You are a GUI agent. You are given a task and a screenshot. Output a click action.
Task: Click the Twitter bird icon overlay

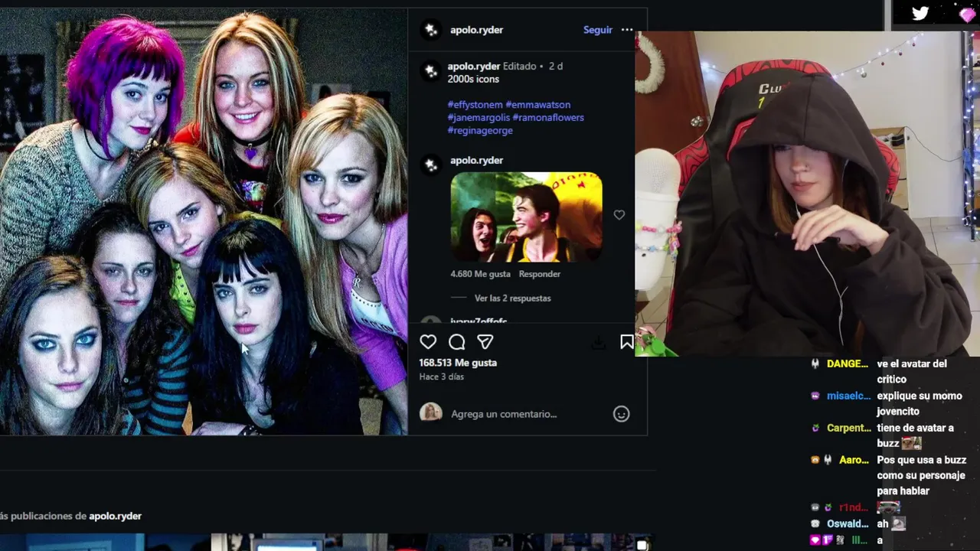point(920,13)
